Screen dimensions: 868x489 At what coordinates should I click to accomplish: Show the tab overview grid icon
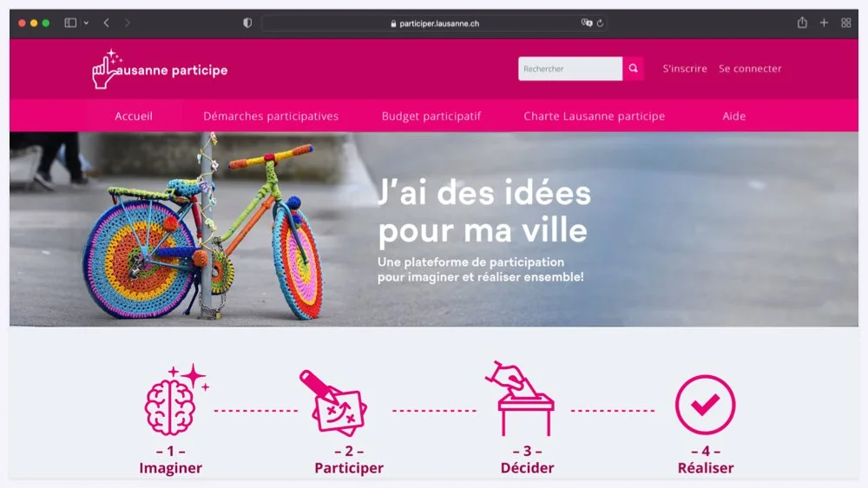click(x=845, y=23)
